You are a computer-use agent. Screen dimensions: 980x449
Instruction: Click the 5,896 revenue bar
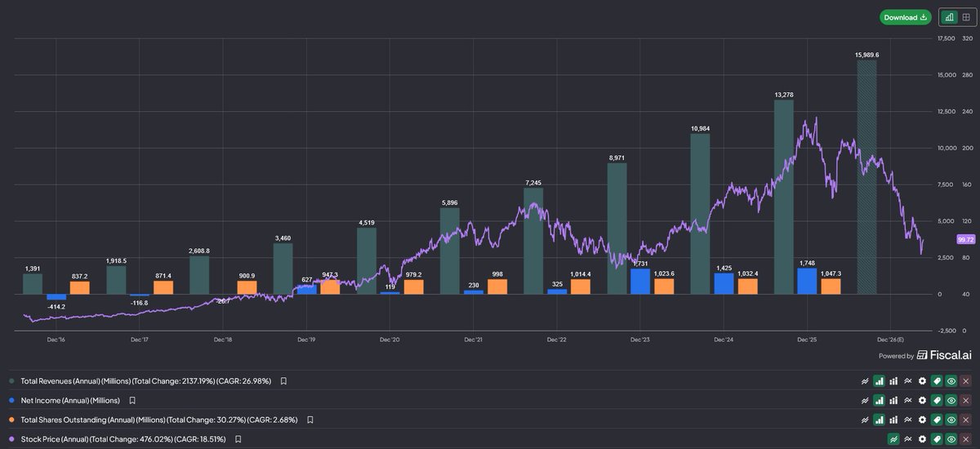449,251
